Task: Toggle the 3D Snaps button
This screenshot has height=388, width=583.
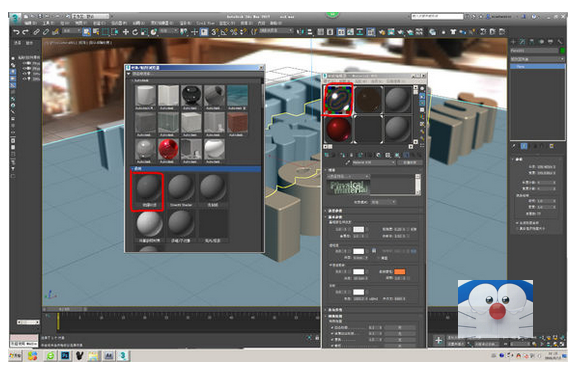Action: point(215,32)
